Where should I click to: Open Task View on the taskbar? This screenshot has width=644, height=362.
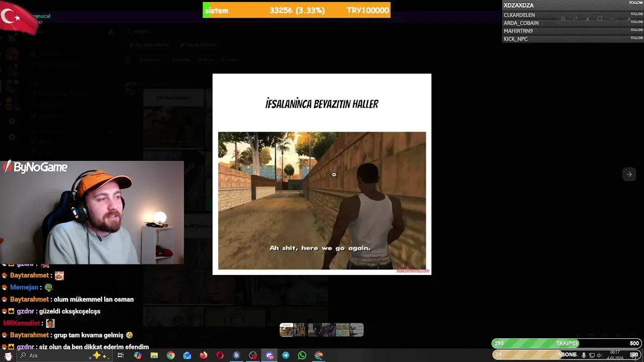pos(121,355)
